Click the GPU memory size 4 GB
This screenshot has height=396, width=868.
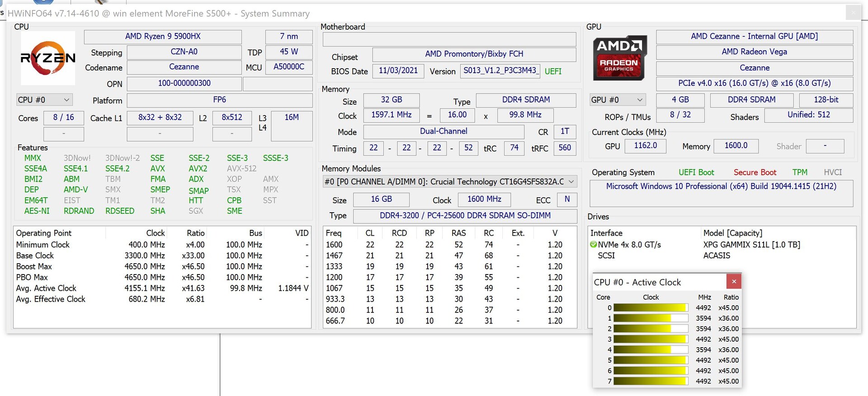pos(680,100)
